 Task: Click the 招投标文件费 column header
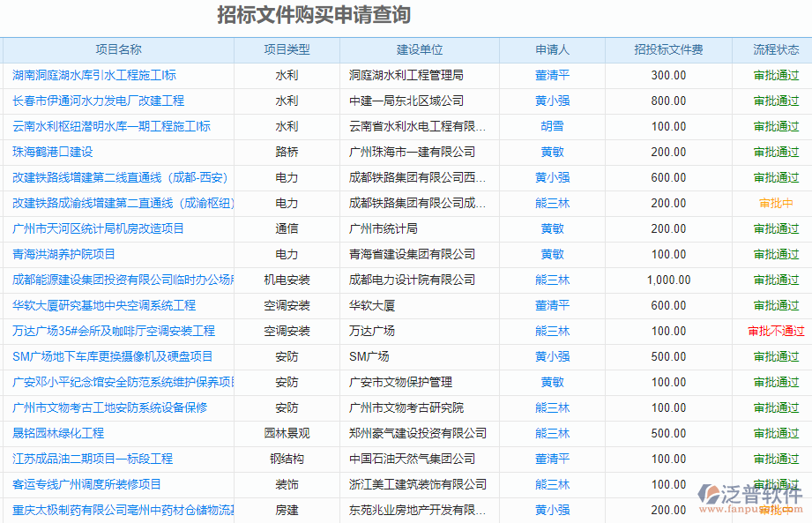click(668, 50)
